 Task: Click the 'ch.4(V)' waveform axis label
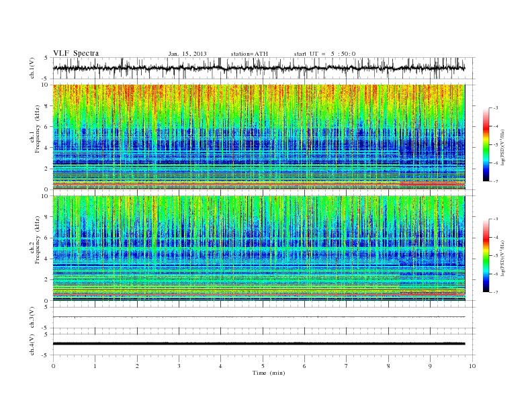coord(32,345)
